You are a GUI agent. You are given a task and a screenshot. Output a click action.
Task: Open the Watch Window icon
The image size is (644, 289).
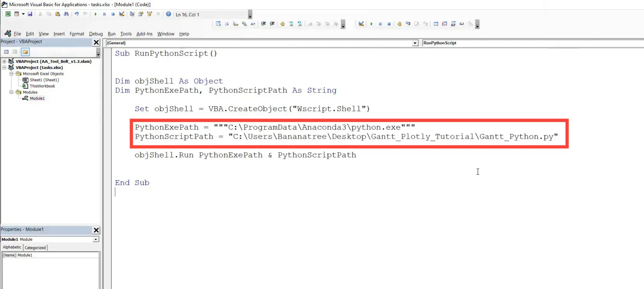453,24
